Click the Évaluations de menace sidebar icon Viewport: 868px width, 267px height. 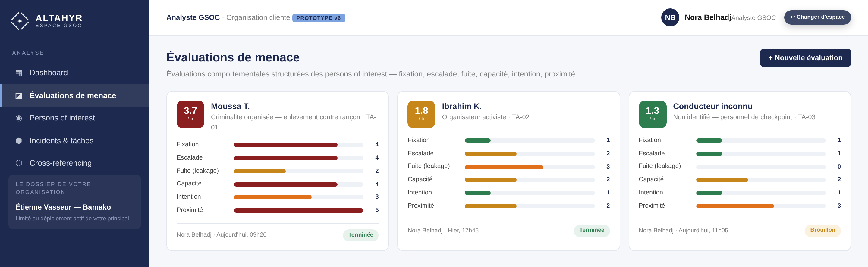pyautogui.click(x=19, y=96)
